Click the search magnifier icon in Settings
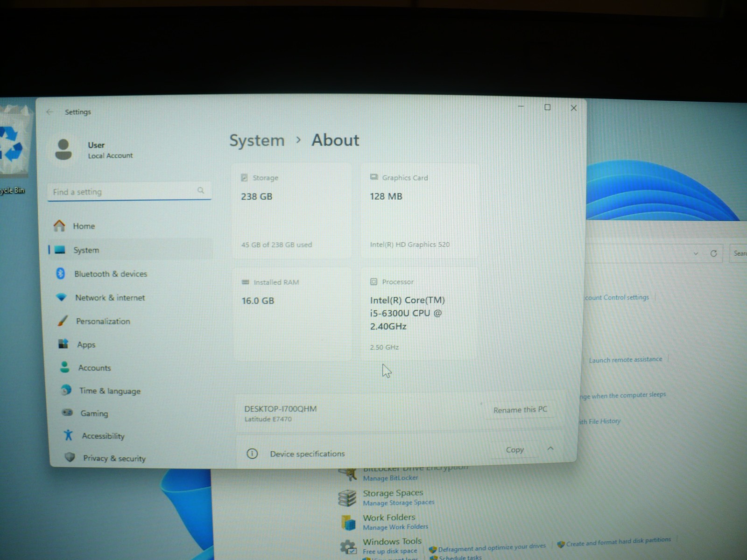 pyautogui.click(x=201, y=190)
